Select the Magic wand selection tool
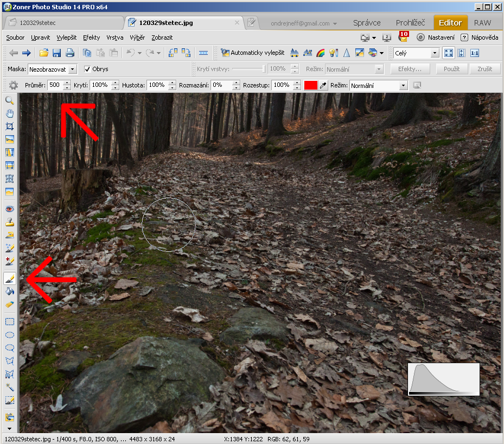The width and height of the screenshot is (504, 444). tap(9, 387)
